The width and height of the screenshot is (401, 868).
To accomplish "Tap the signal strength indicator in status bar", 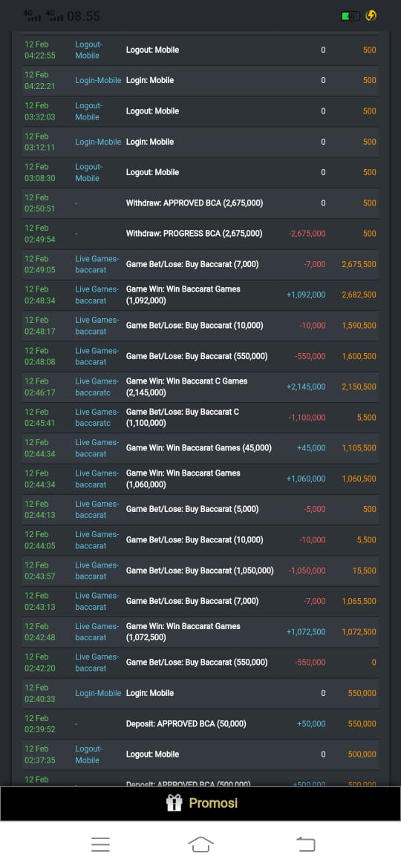I will tap(45, 16).
